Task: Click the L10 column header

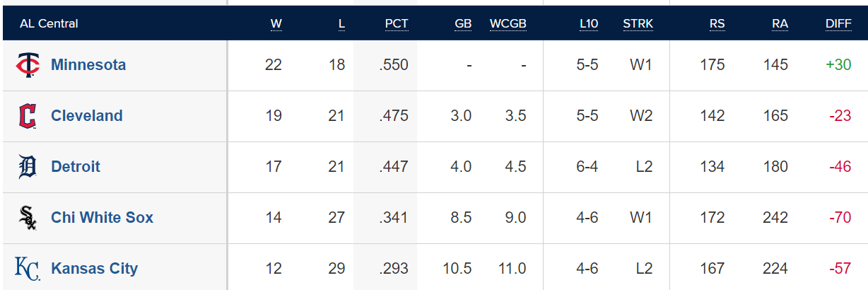Action: click(x=589, y=24)
